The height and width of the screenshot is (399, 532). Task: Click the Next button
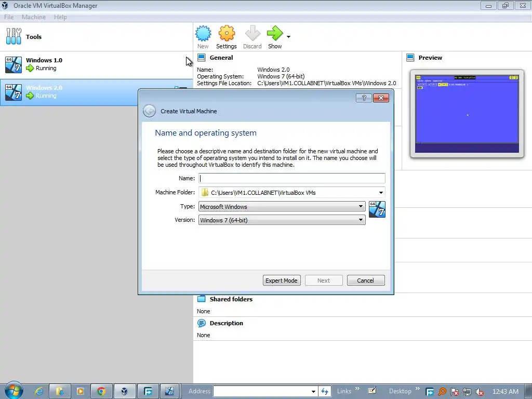[x=324, y=280]
